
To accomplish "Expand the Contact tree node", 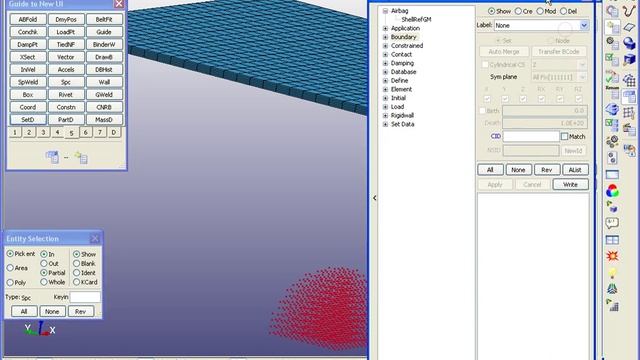I will [385, 54].
